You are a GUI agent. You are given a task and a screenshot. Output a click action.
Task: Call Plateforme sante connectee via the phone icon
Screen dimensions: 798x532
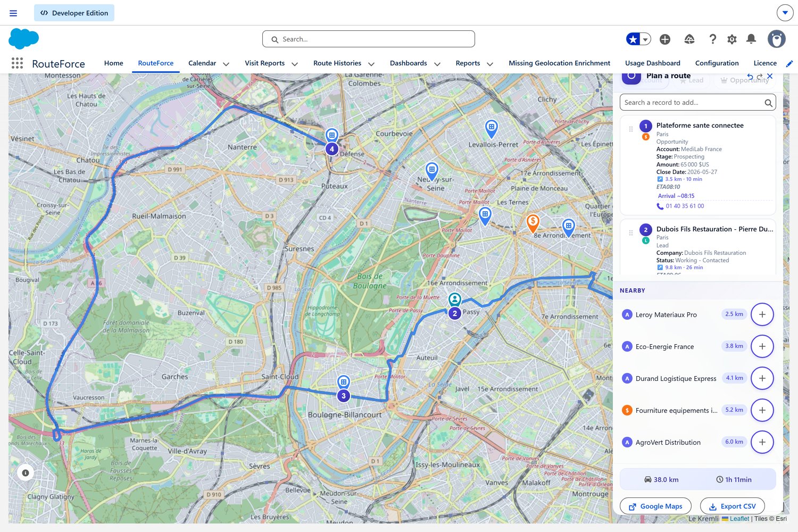(x=660, y=206)
